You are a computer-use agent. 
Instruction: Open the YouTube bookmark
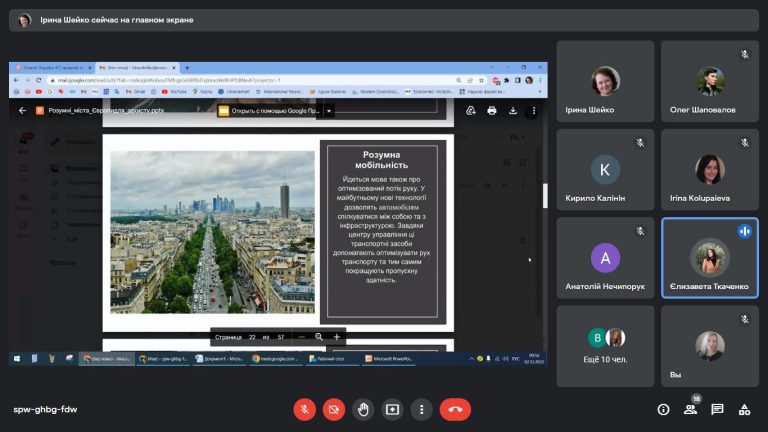174,92
